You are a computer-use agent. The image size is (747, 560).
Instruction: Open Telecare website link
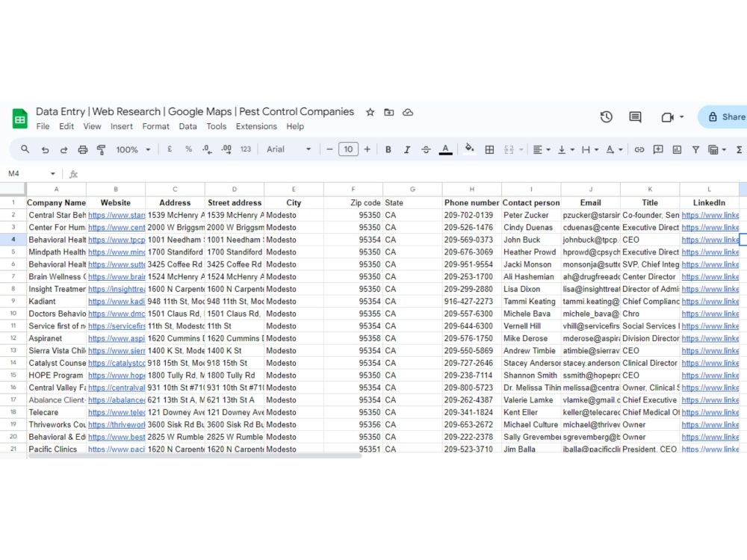pyautogui.click(x=117, y=412)
